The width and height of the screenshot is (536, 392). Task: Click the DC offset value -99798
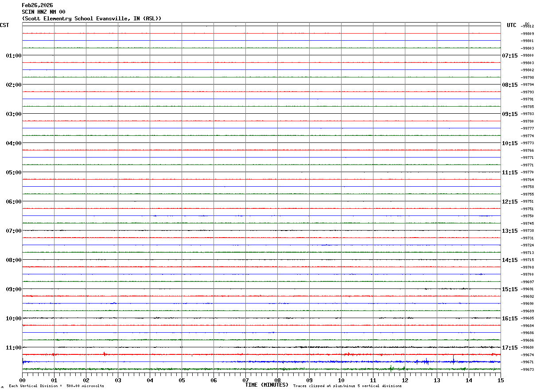tap(527, 77)
